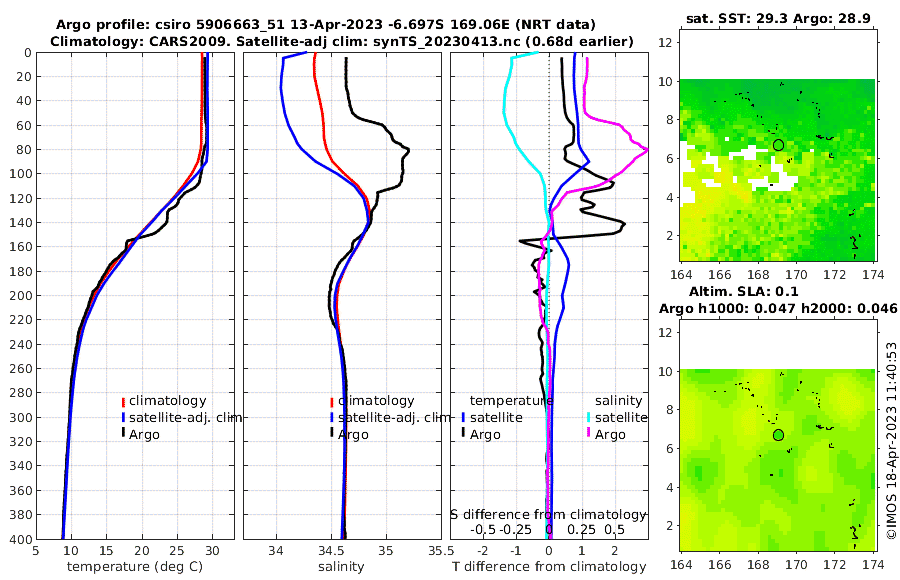Screen dimensions: 900x580
Task: Select red "climatology" legend entry in temperature plot
Action: tap(167, 401)
